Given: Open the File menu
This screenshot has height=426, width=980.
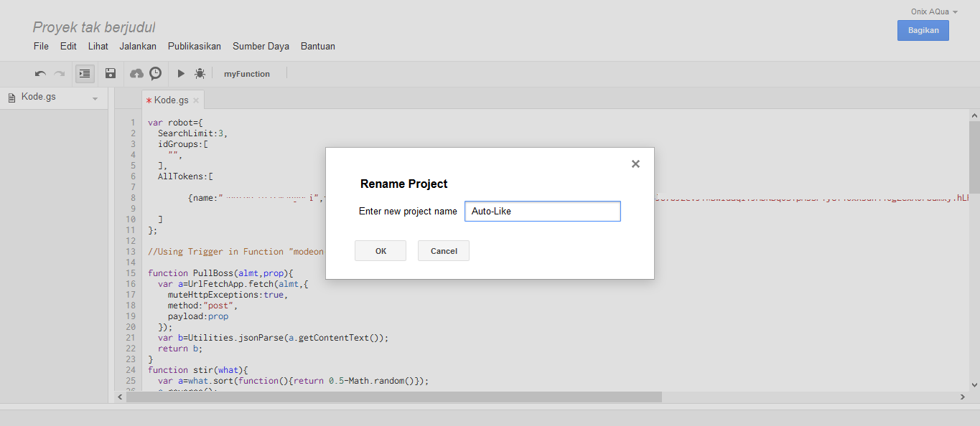Looking at the screenshot, I should (x=41, y=46).
